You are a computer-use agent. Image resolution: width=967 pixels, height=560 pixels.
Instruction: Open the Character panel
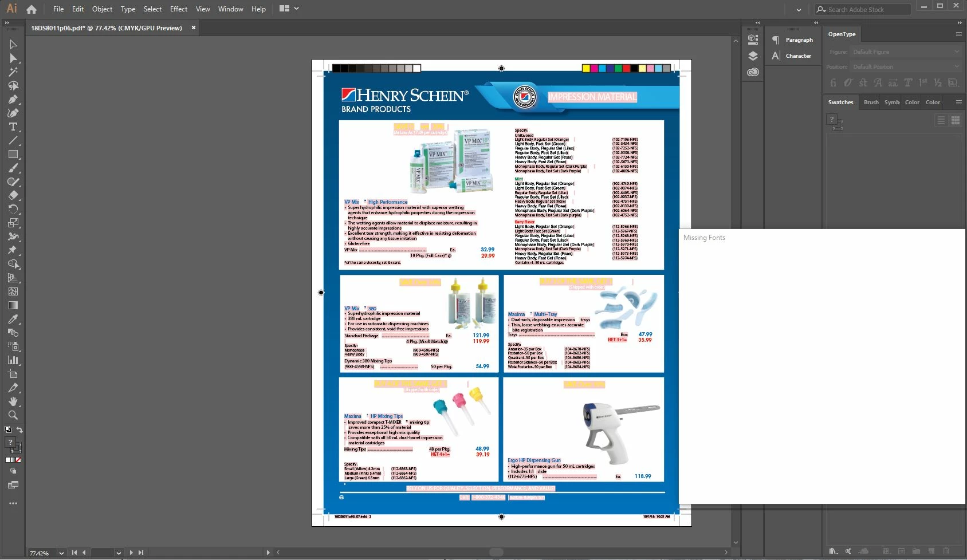[x=792, y=56]
